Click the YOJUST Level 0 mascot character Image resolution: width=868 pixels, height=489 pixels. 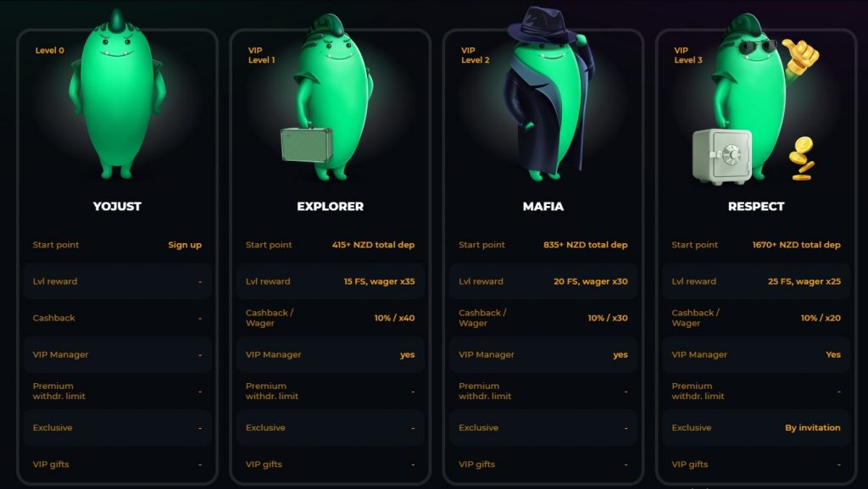pos(117,94)
